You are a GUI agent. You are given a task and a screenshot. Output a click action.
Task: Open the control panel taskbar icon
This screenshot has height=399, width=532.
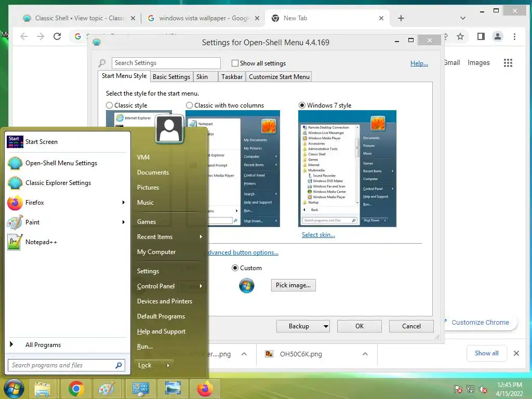[x=140, y=389]
